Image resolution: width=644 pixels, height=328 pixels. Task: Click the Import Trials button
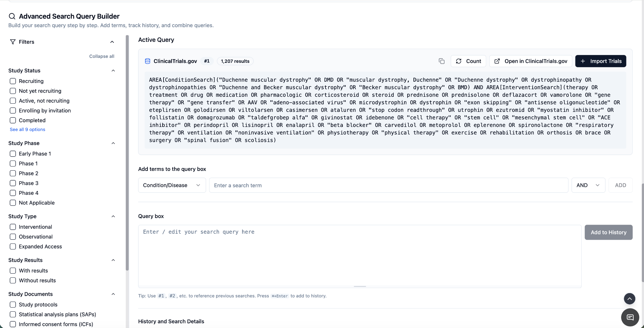tap(601, 61)
